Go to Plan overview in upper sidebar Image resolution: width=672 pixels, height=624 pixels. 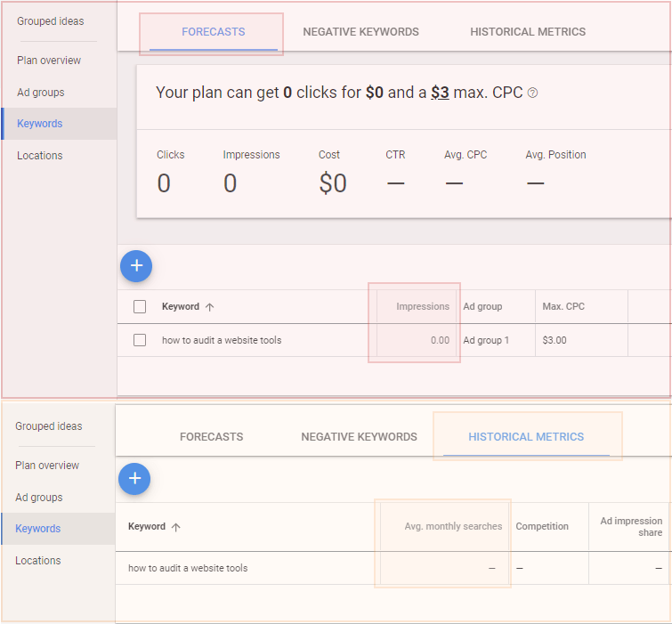[x=49, y=61]
